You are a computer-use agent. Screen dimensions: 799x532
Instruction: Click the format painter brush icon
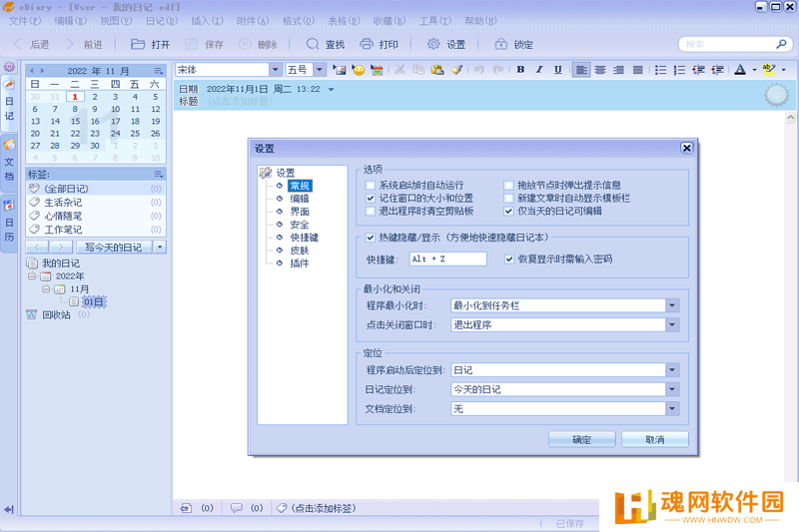(x=456, y=70)
